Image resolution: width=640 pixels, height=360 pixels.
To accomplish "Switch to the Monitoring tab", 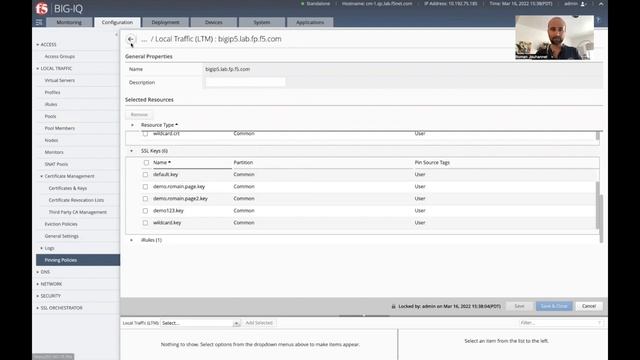I will point(69,22).
